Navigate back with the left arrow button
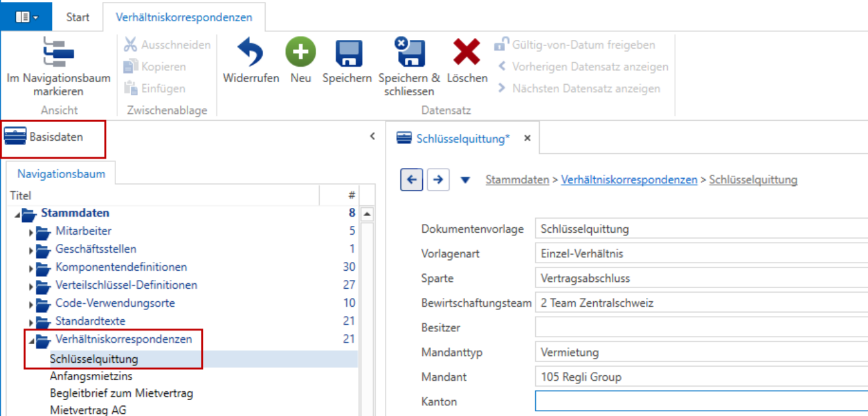The height and width of the screenshot is (416, 868). pyautogui.click(x=412, y=179)
